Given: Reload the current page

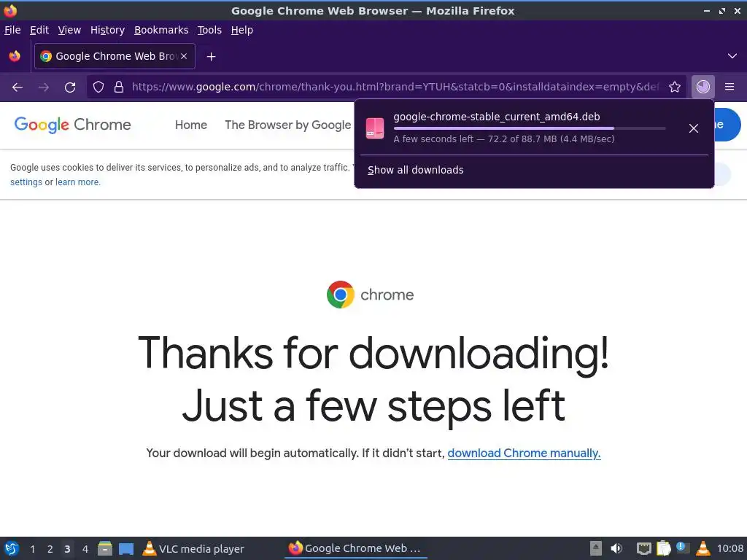Looking at the screenshot, I should [x=70, y=87].
